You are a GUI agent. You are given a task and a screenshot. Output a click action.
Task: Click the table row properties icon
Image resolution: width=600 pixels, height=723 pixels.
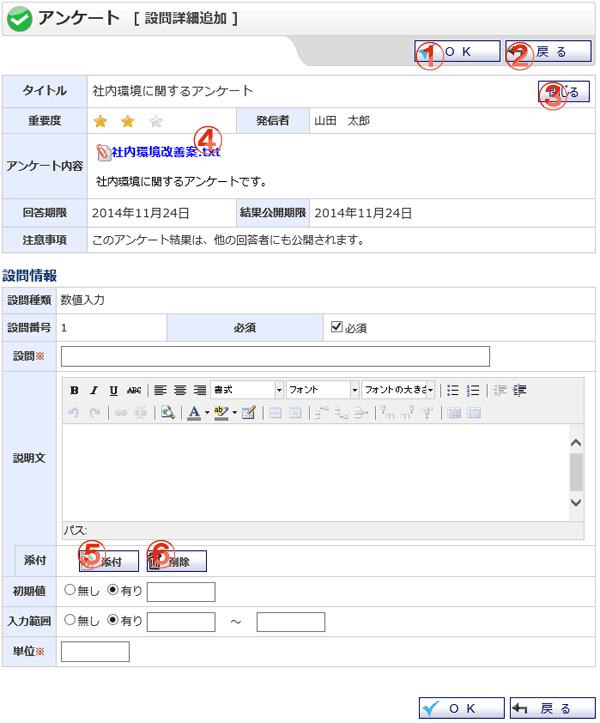[x=275, y=412]
